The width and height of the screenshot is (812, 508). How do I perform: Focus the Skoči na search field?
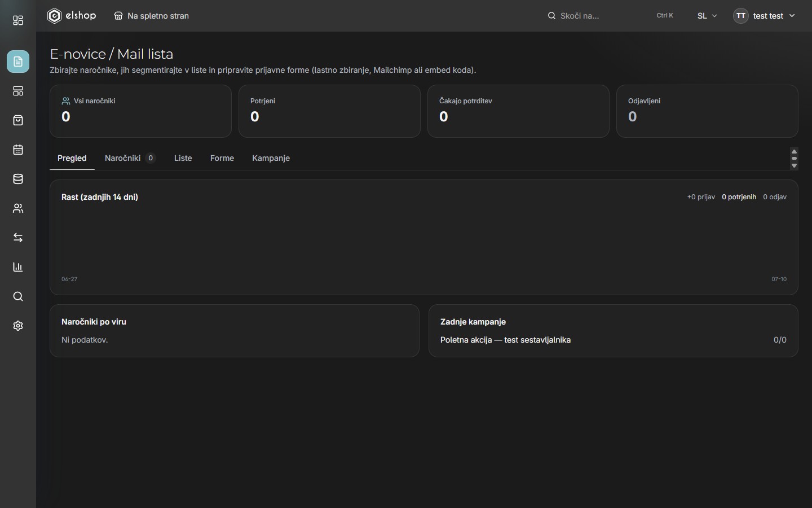[x=611, y=16]
